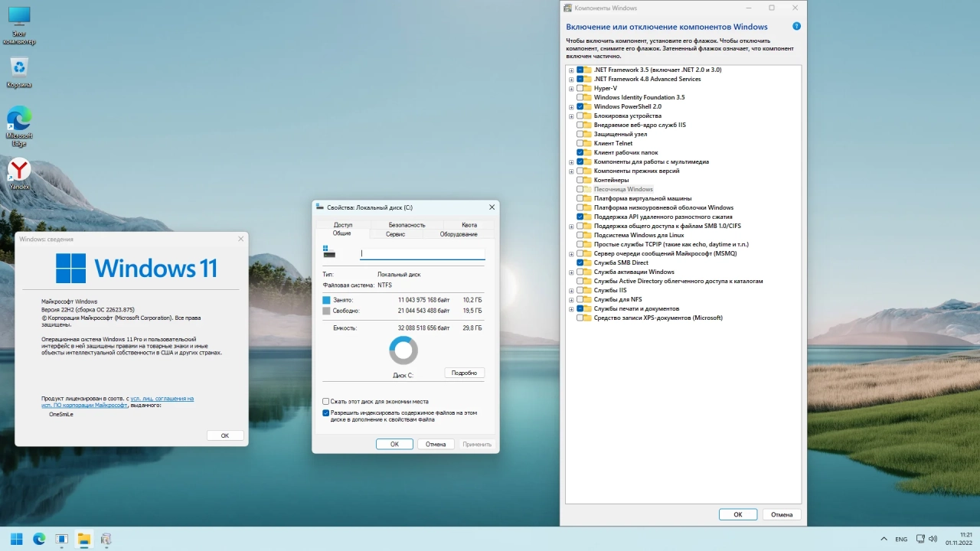Enable the Hyper-V component checkbox
Screen dimensions: 980x551
(x=580, y=88)
